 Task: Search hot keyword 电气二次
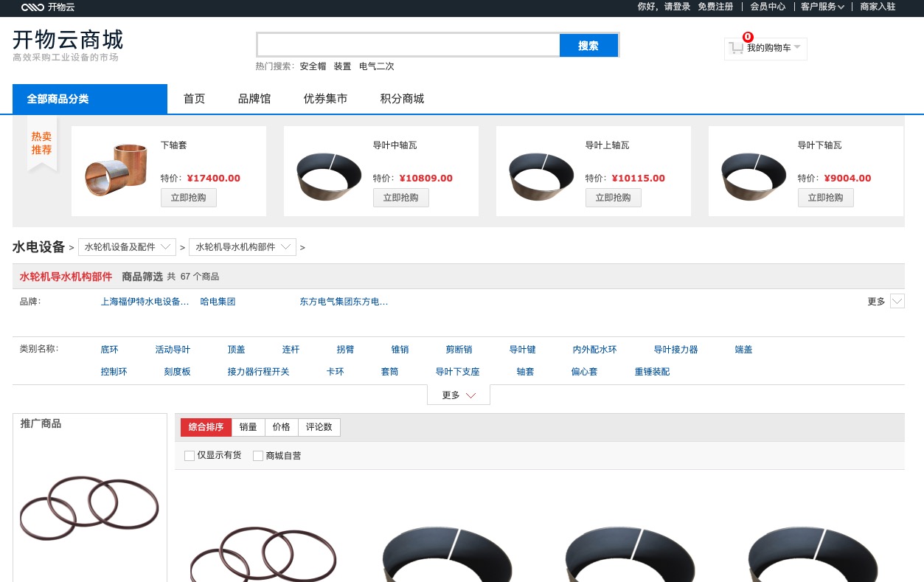pyautogui.click(x=377, y=66)
